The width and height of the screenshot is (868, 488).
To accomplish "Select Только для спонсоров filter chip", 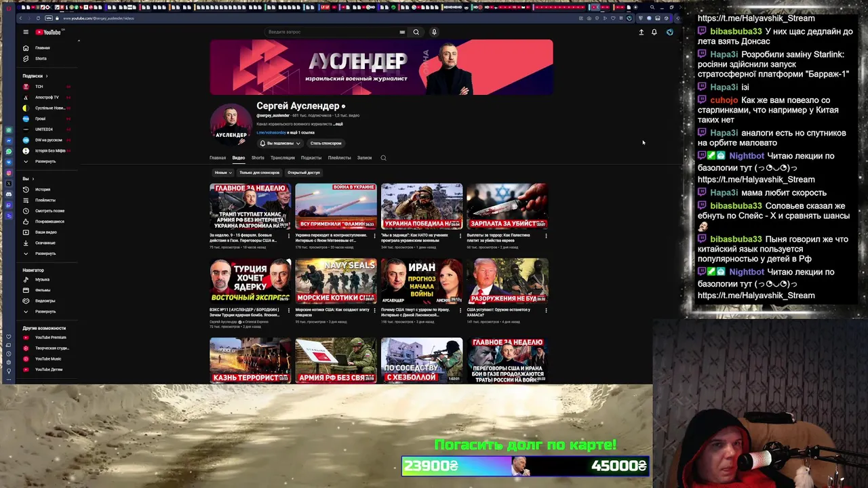I will [259, 172].
